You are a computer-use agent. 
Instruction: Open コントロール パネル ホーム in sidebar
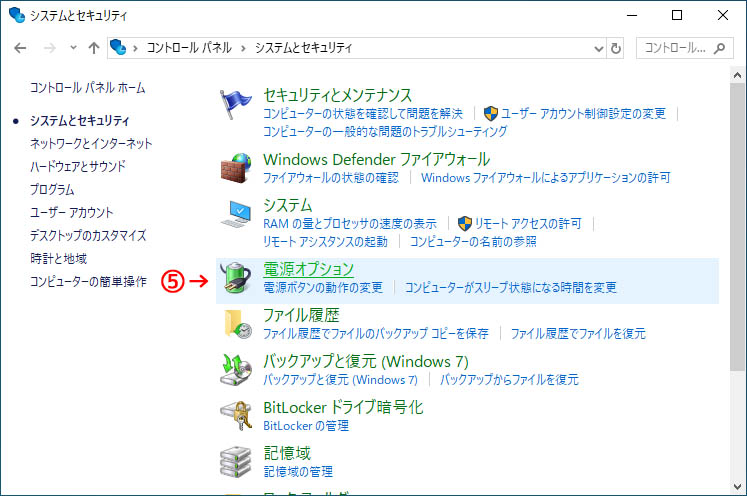88,88
